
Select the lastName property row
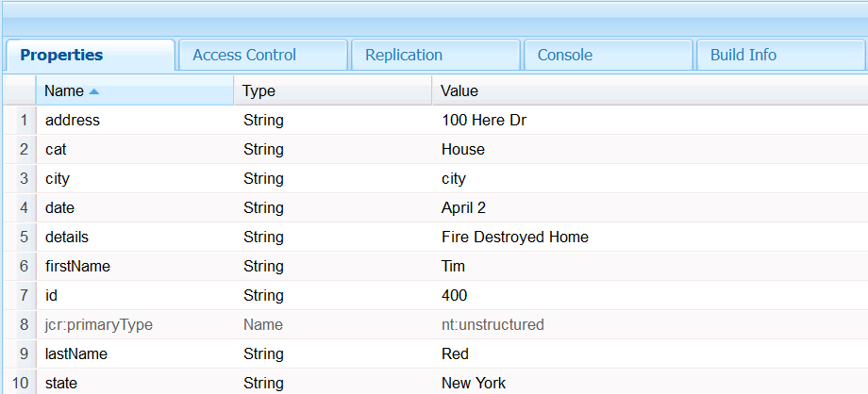[x=75, y=354]
